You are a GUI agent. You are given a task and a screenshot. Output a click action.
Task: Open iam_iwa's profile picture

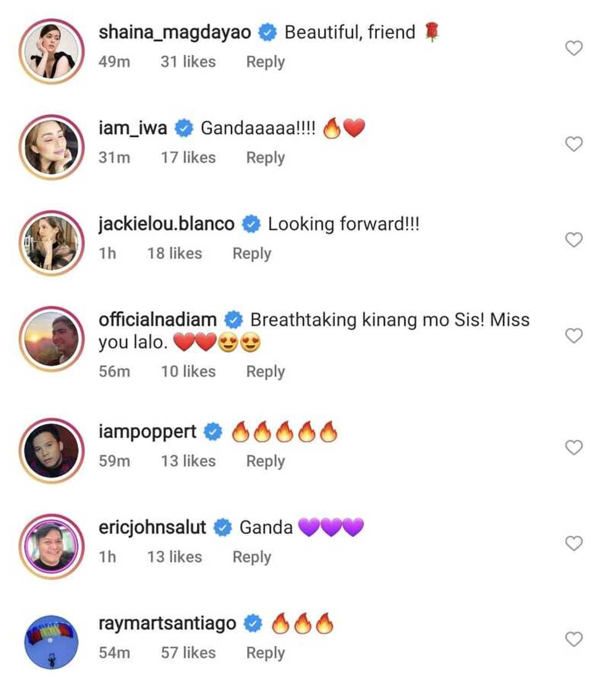(x=52, y=147)
